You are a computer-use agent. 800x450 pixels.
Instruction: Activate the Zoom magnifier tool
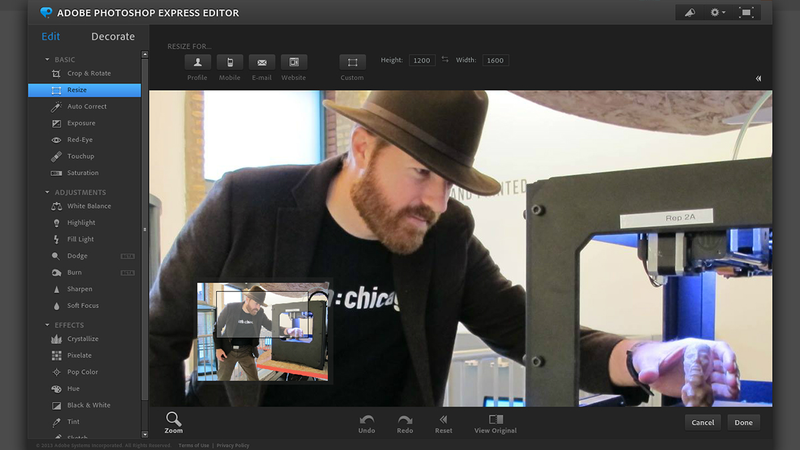click(x=173, y=422)
